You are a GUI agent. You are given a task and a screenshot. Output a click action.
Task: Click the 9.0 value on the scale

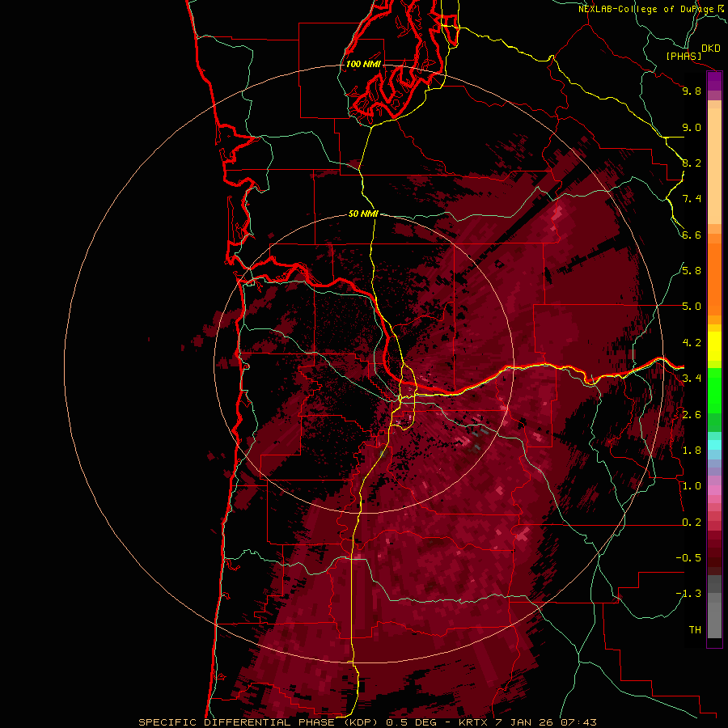pyautogui.click(x=692, y=128)
